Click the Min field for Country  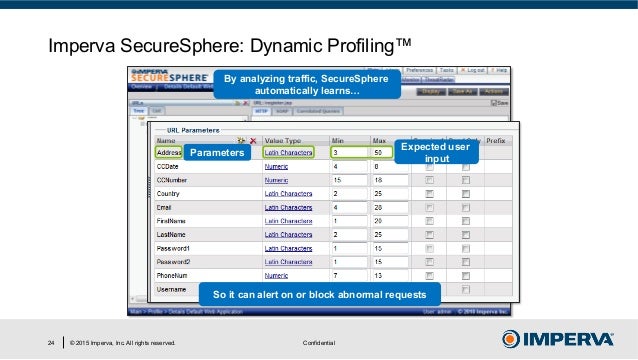(350, 194)
